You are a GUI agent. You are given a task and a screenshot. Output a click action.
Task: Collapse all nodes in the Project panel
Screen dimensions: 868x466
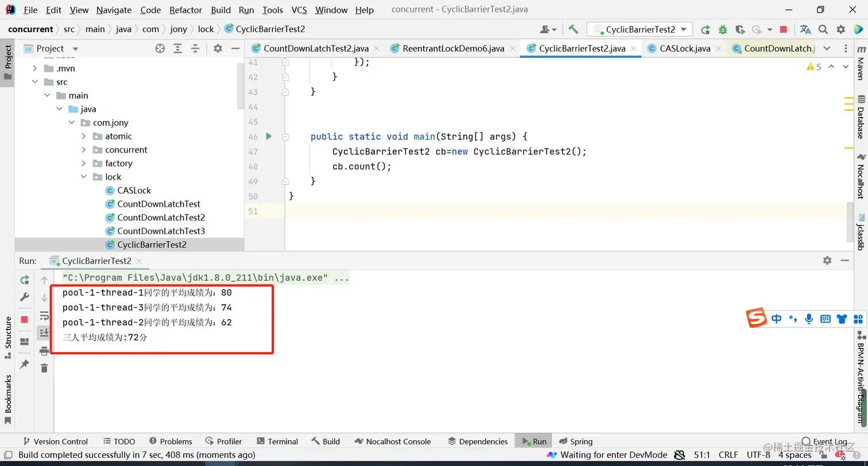pyautogui.click(x=195, y=49)
